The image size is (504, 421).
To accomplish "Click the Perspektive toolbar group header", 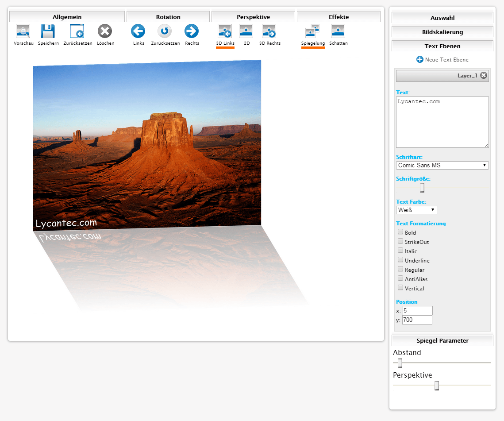I will pos(253,17).
